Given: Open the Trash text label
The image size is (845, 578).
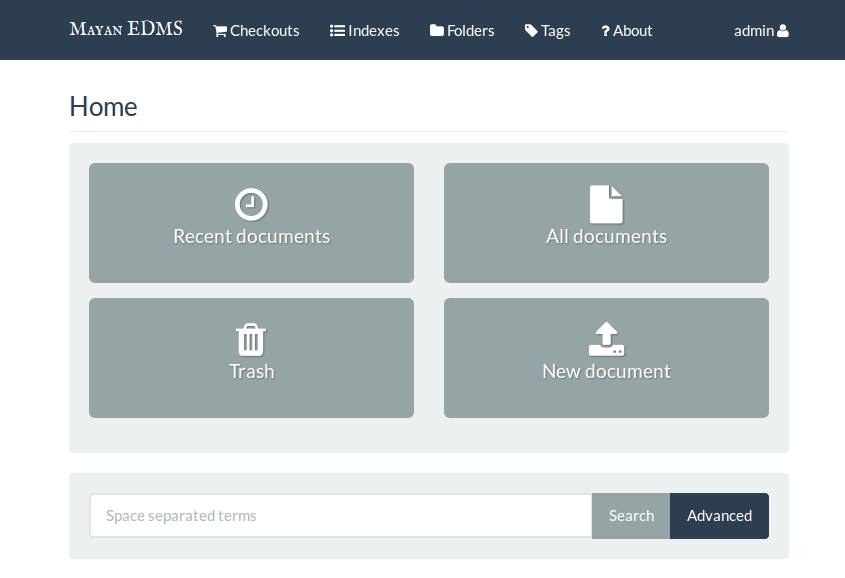Looking at the screenshot, I should pos(251,372).
